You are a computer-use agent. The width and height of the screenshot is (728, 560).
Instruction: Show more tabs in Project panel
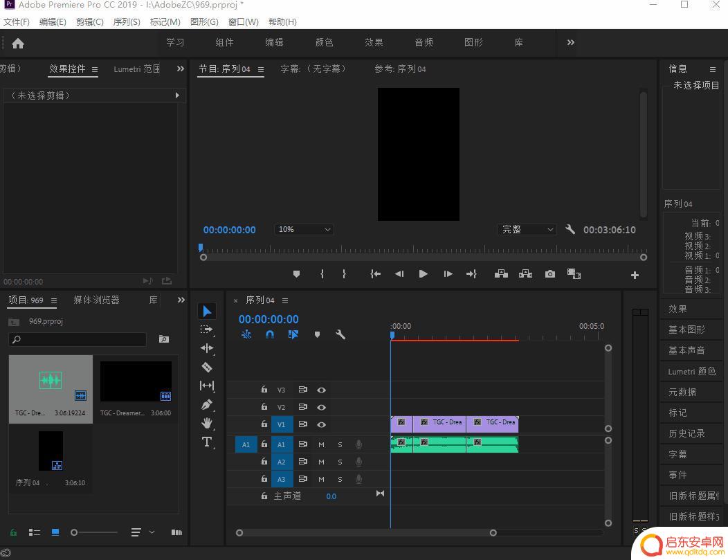(181, 300)
